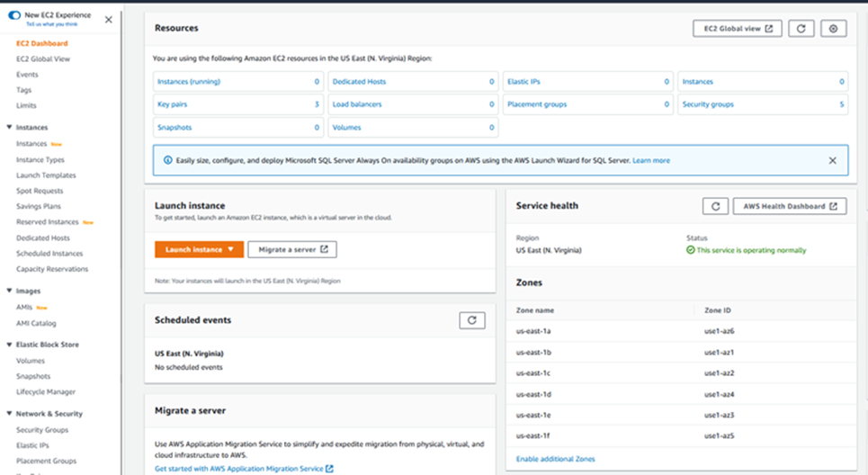Click Instances resource card link
868x475 pixels.
point(697,81)
